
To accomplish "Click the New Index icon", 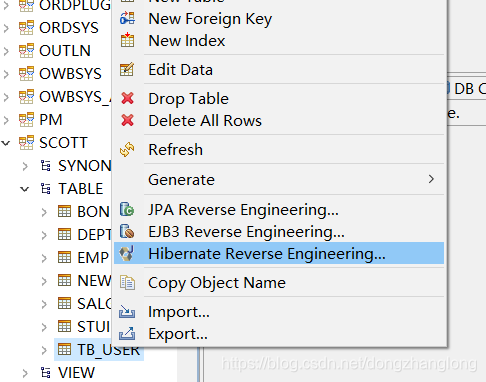I will click(x=127, y=40).
